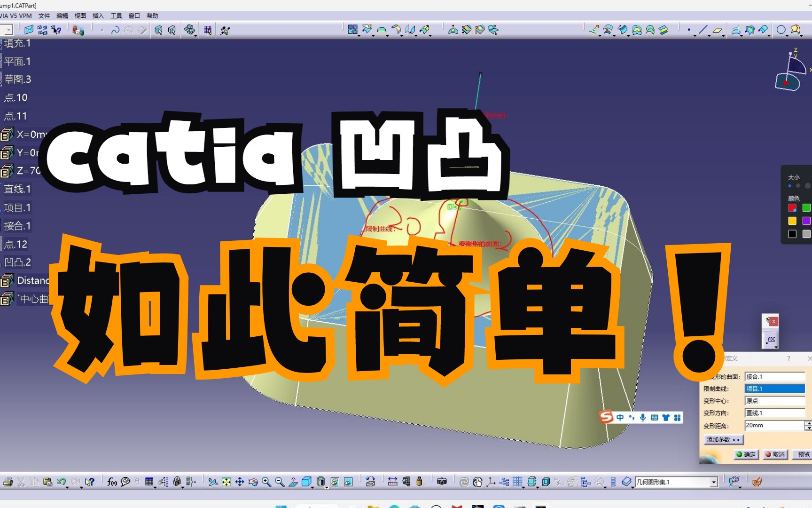Click the 取消 (Cancel) button in dialog
This screenshot has height=508, width=812.
(775, 454)
